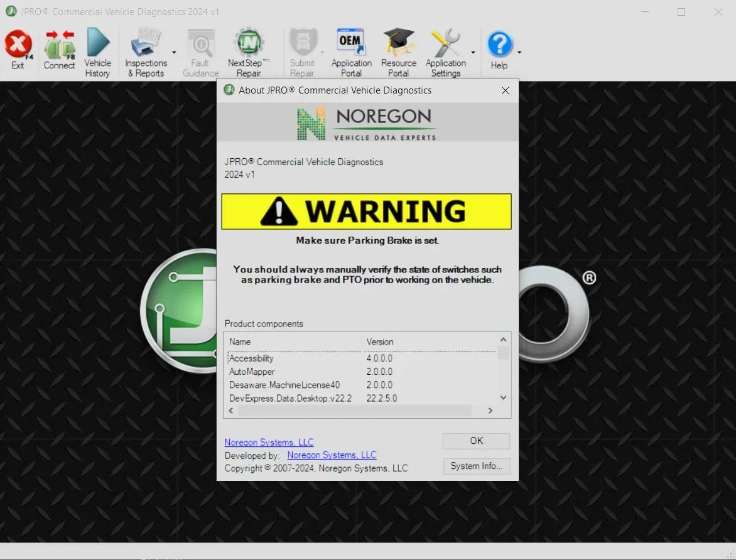Select the Fault Guidance tool
Viewport: 736px width, 560px height.
tap(200, 50)
